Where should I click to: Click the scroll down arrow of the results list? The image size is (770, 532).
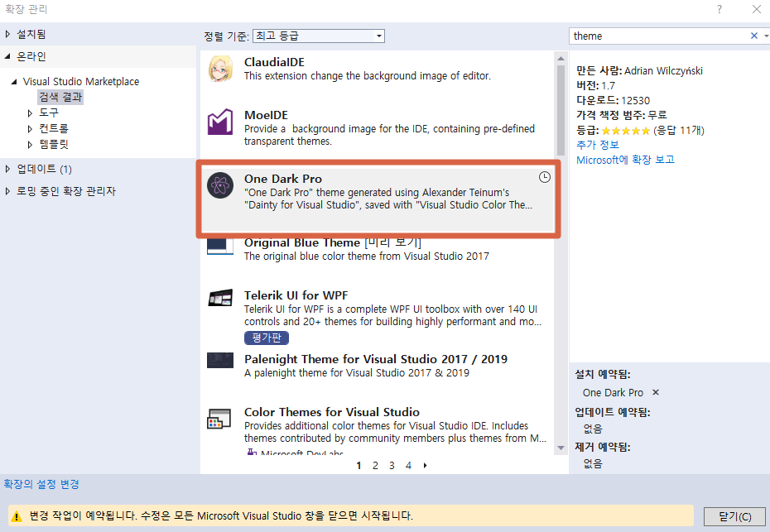click(561, 448)
